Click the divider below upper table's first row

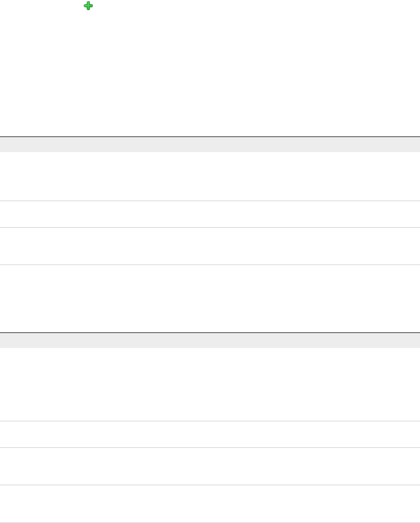point(210,201)
